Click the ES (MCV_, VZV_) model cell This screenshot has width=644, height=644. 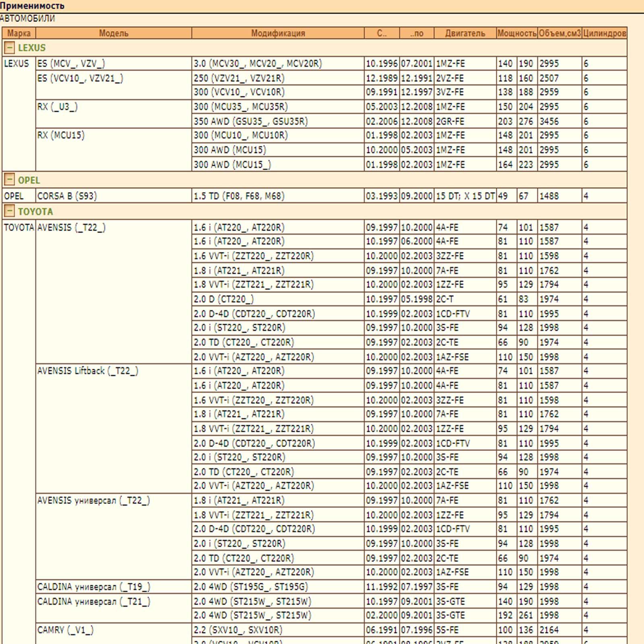click(71, 64)
